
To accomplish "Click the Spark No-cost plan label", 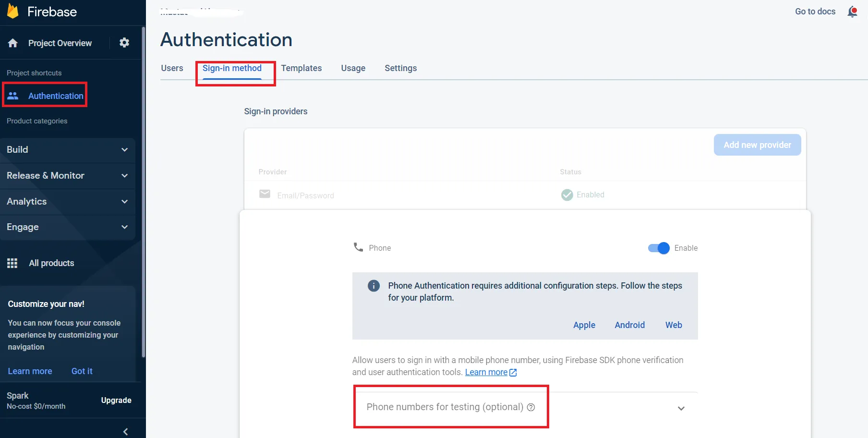I will [x=36, y=401].
